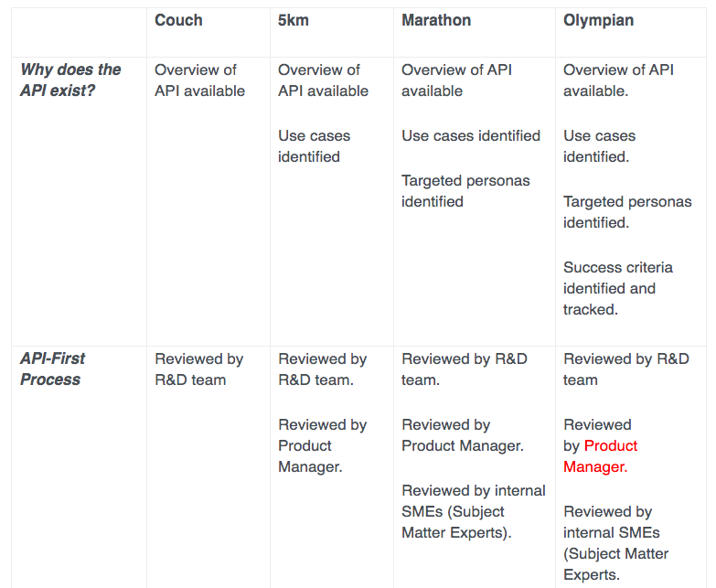Click "Use cases identified" in the 5km column
Viewport: 716px width, 588px height.
[314, 146]
